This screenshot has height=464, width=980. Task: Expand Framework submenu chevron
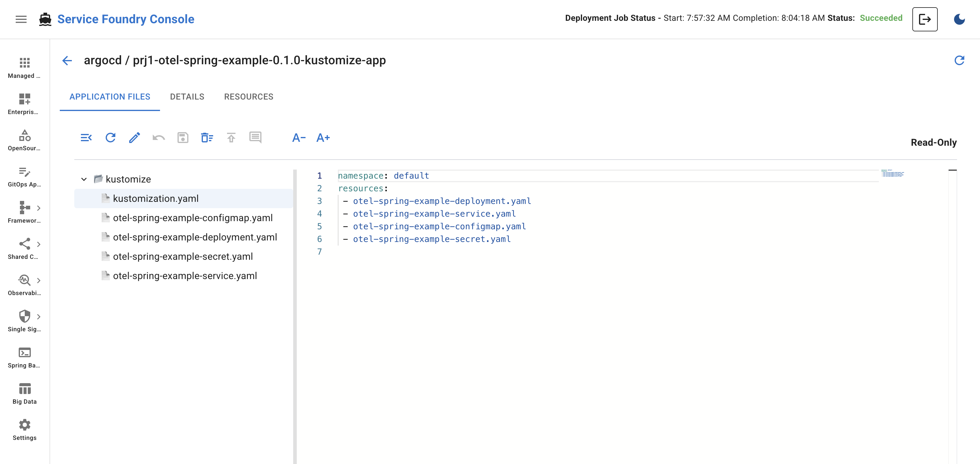click(38, 208)
